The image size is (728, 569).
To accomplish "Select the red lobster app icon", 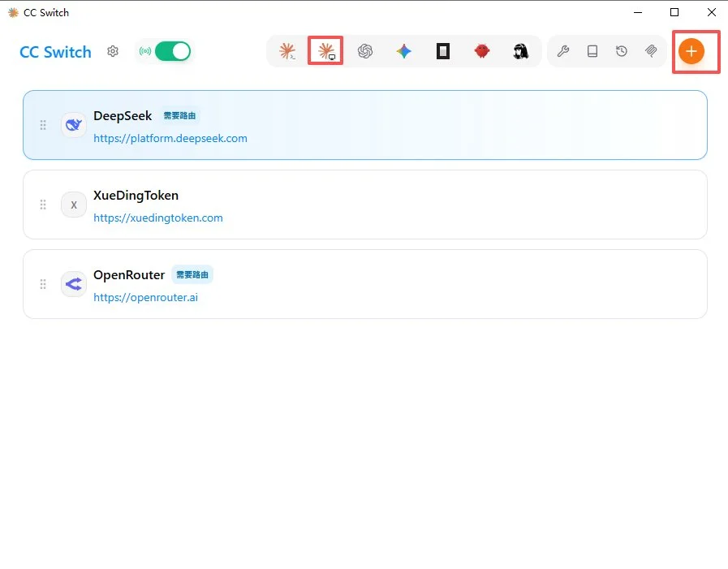I will click(482, 51).
